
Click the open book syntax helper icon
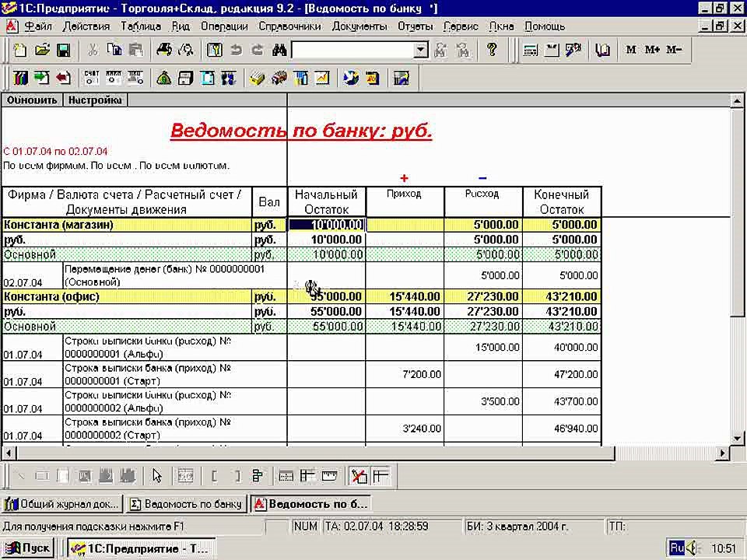602,50
